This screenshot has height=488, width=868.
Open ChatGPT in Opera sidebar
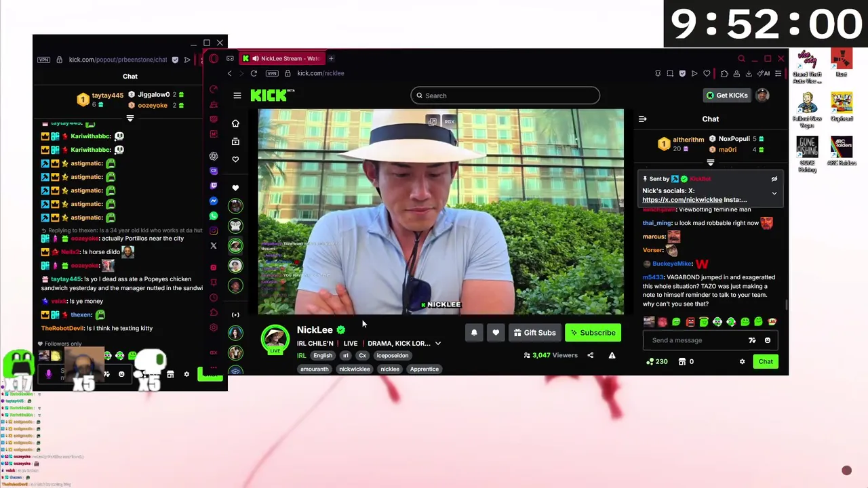(214, 156)
